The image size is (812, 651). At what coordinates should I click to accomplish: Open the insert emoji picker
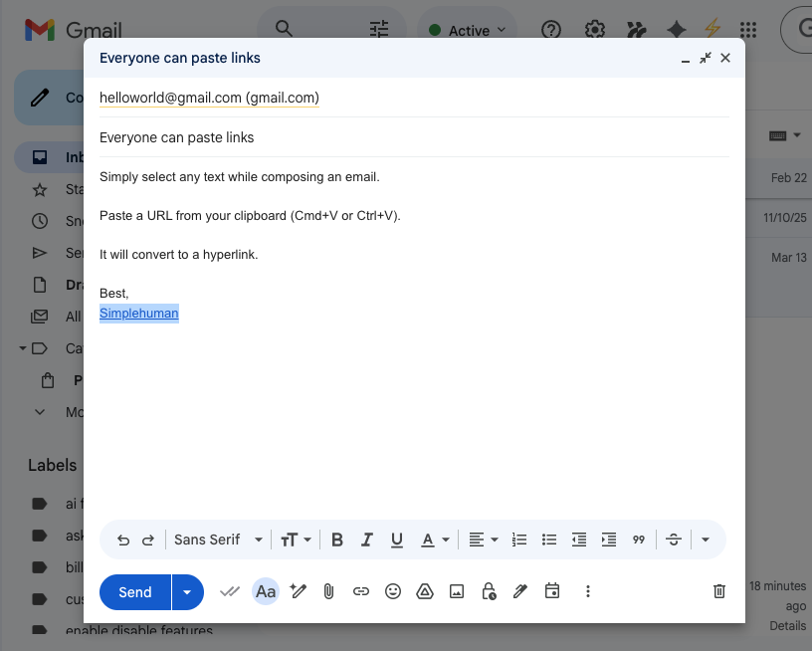(393, 591)
